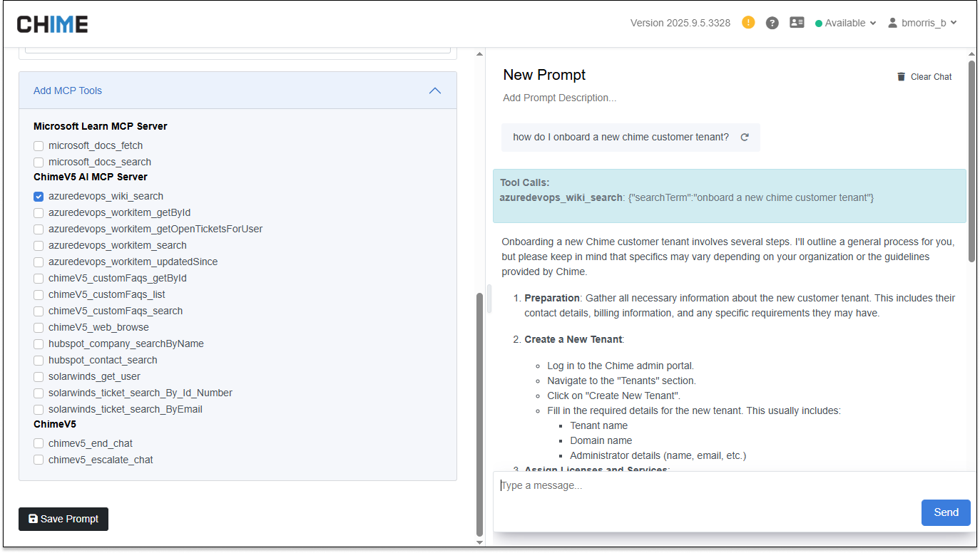The image size is (980, 553).
Task: Click the Tool Calls label
Action: pos(525,182)
